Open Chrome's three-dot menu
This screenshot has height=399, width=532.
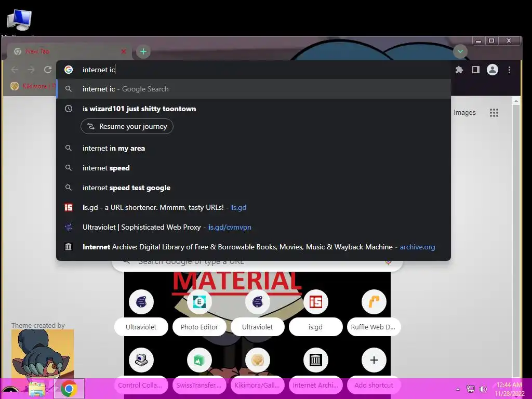(509, 70)
